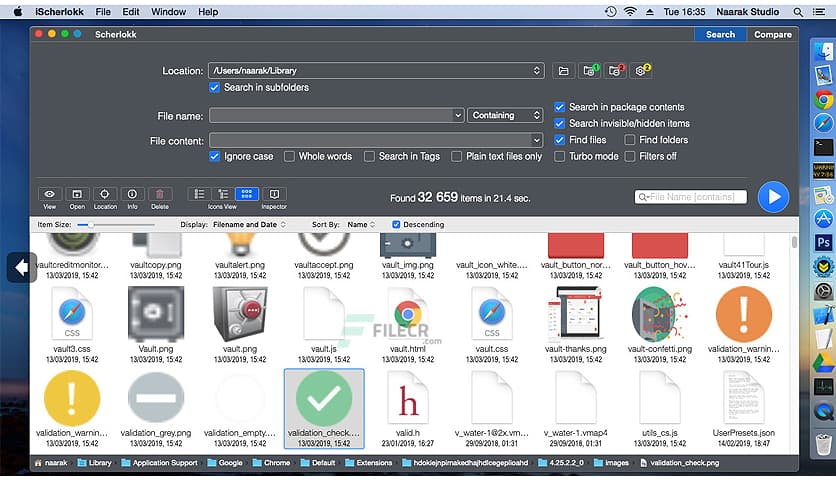Viewport: 836px width, 484px height.
Task: Toggle Search in subfolders checkbox
Action: coord(214,87)
